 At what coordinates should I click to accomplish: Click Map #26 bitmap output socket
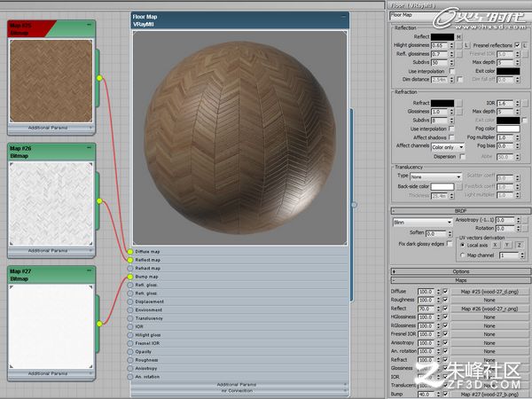[x=99, y=201]
